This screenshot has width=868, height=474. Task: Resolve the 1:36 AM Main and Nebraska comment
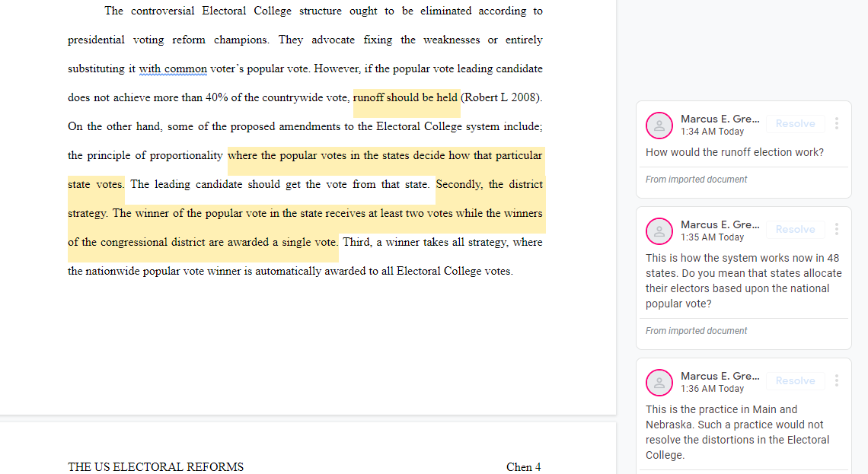[x=795, y=381]
